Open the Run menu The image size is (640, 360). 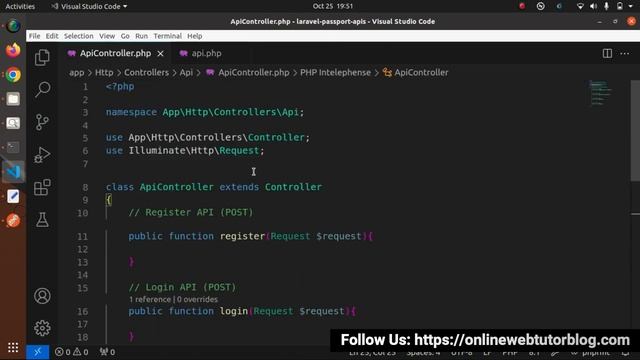click(141, 36)
